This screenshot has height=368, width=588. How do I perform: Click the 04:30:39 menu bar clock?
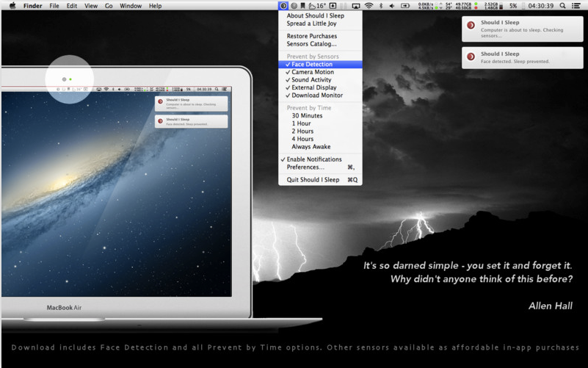[x=541, y=6]
